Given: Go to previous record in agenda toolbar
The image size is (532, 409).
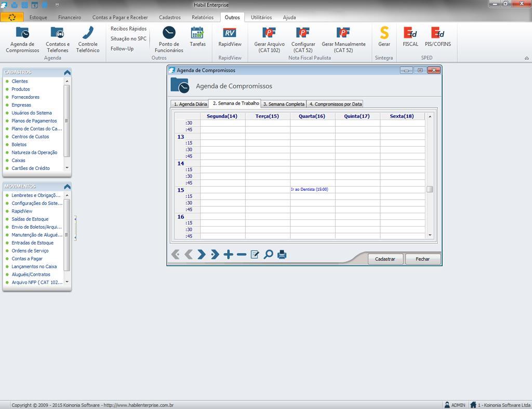Looking at the screenshot, I should (189, 254).
